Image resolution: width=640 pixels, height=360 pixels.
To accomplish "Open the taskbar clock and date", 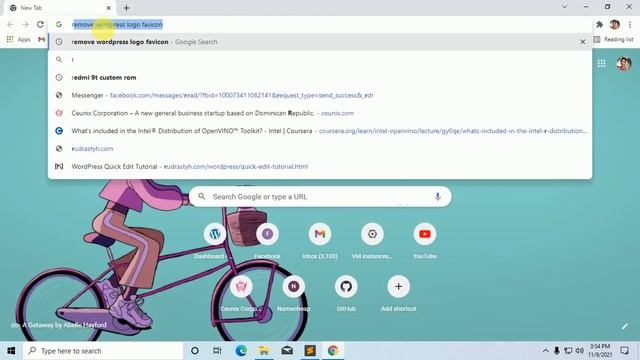I will 599,351.
